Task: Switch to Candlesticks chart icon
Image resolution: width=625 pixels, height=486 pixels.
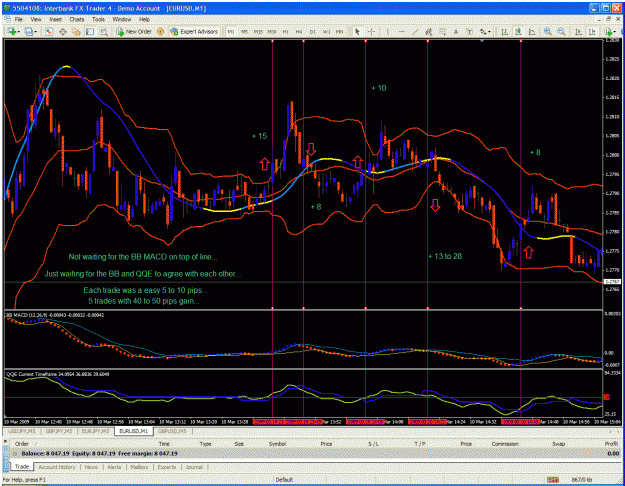Action: (518, 31)
